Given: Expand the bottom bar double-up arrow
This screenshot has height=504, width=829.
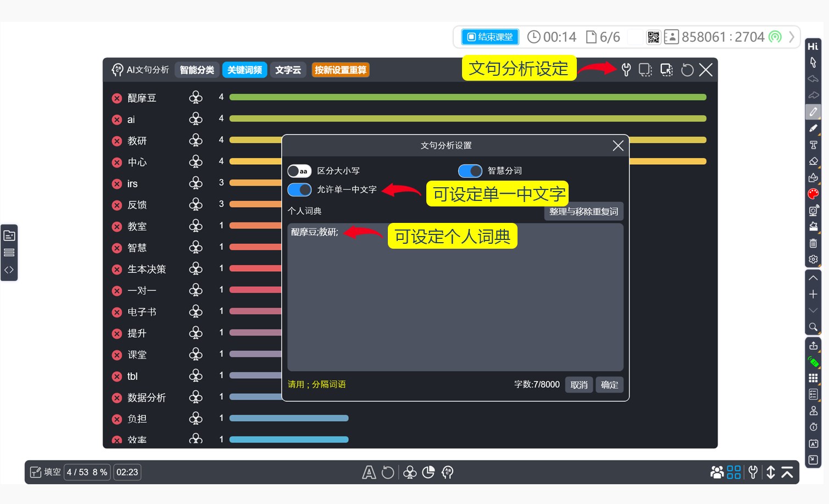Looking at the screenshot, I should (x=787, y=472).
